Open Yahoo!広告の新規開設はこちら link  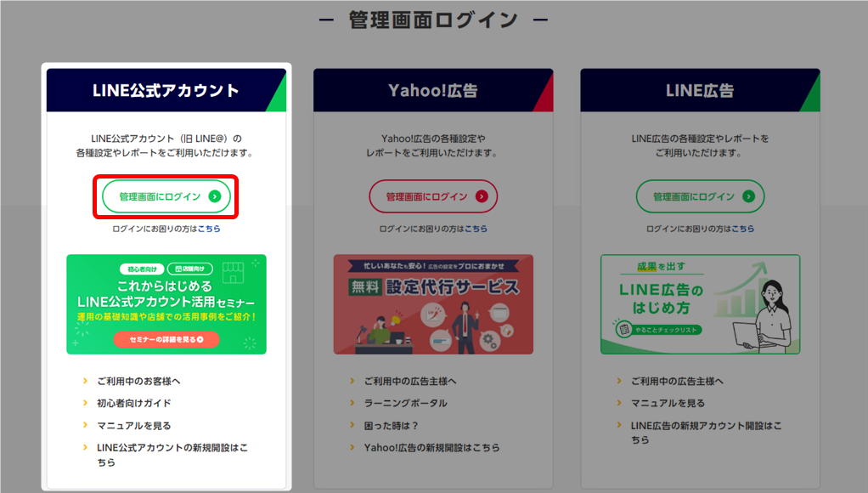click(431, 448)
